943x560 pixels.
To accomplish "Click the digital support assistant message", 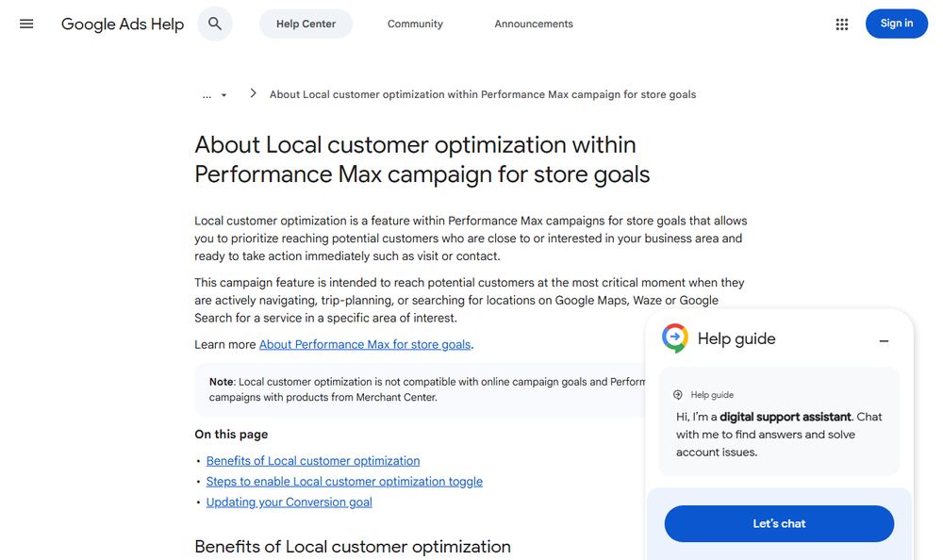I will pyautogui.click(x=779, y=435).
